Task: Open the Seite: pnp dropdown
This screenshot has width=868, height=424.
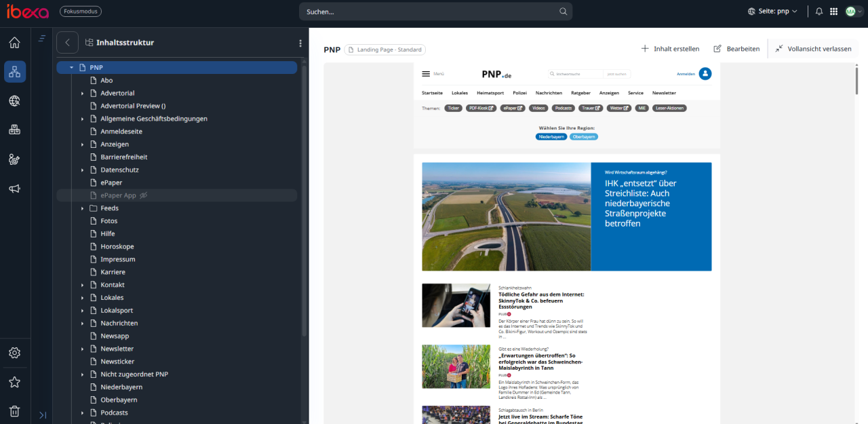Action: click(772, 12)
